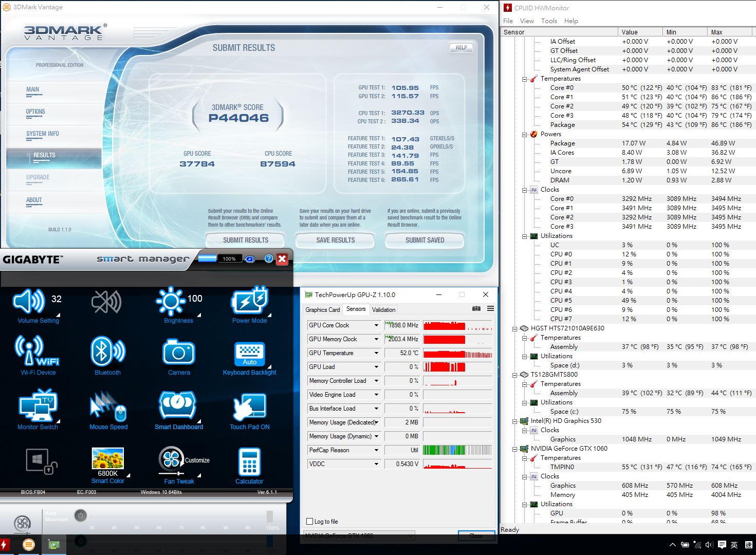Collapse the HGST HTS721010A9E630 drive node
This screenshot has width=756, height=555.
[514, 329]
